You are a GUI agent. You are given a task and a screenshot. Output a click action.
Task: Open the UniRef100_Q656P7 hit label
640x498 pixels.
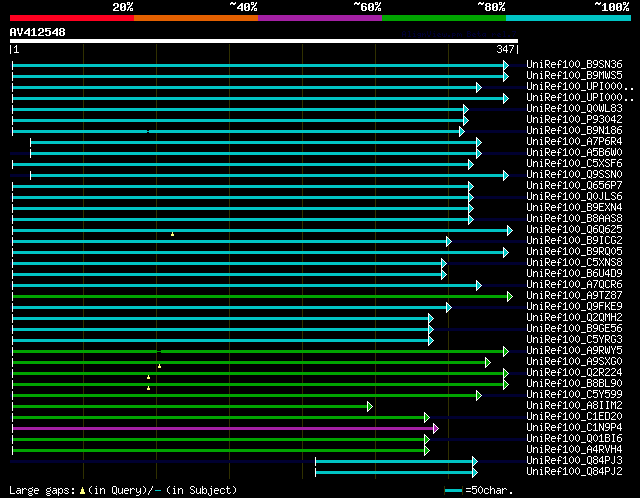coord(574,186)
